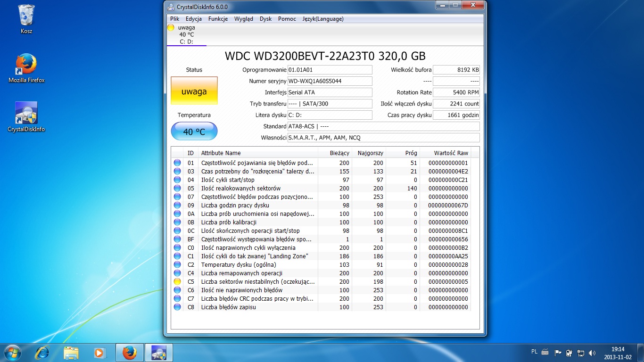Click the serial number field WD-WXQ1A60S5044
The width and height of the screenshot is (644, 362).
[330, 81]
